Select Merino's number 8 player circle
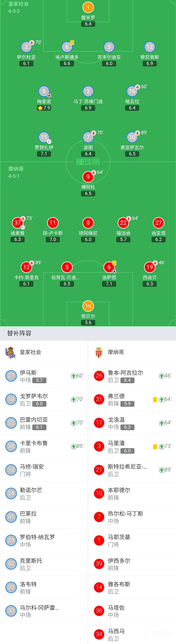The image size is (176, 644). [x=44, y=91]
